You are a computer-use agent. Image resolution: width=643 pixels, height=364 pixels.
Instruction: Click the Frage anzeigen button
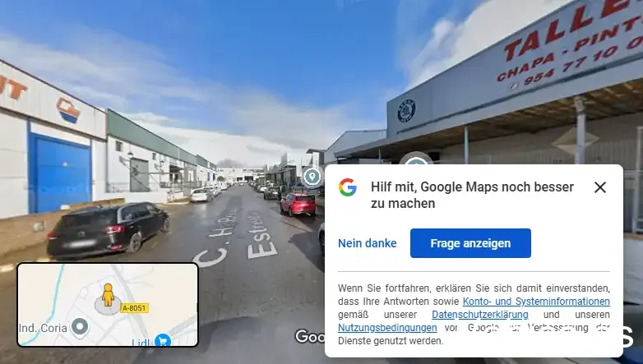tap(470, 243)
